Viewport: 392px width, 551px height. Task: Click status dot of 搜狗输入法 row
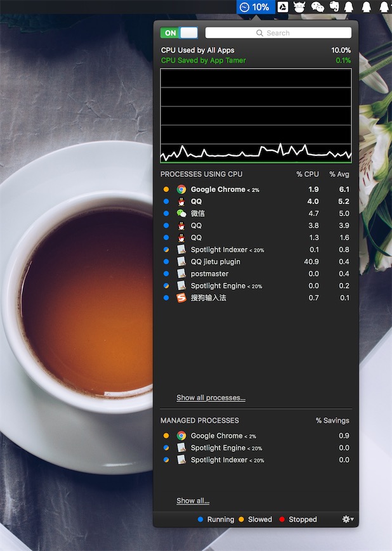[166, 297]
